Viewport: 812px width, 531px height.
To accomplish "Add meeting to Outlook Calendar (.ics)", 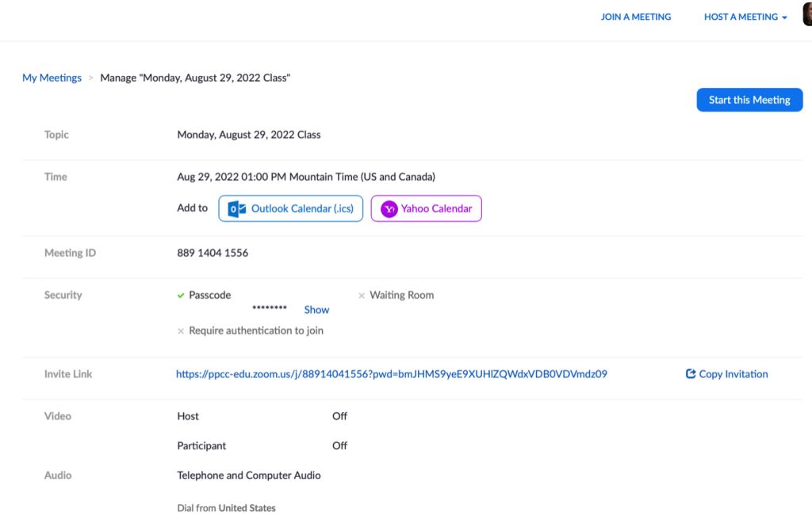I will tap(290, 208).
